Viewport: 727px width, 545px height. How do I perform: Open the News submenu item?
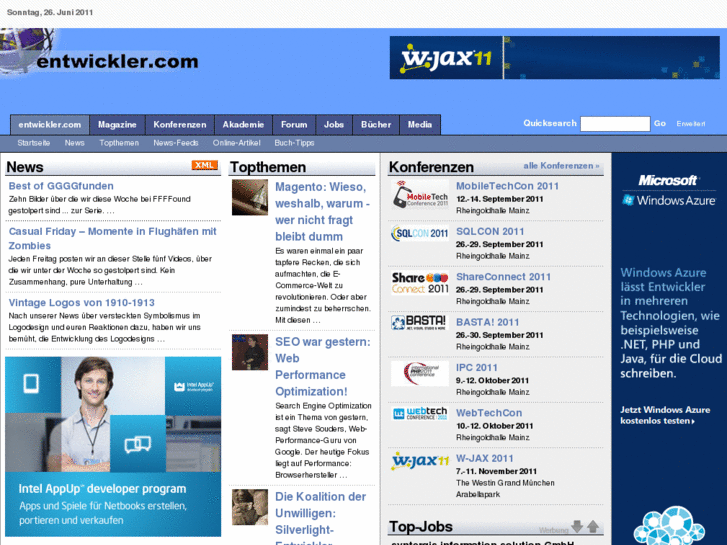coord(75,143)
